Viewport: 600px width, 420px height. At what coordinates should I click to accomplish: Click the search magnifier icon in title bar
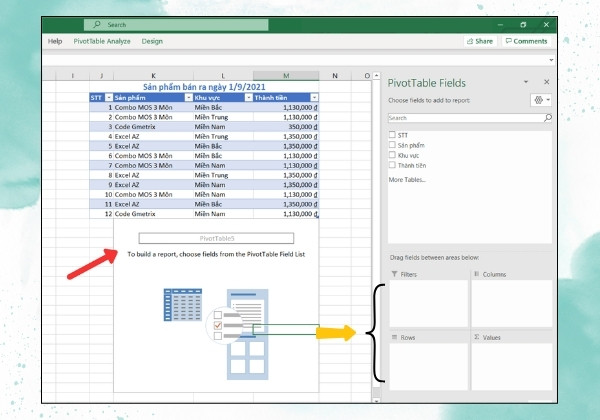point(97,24)
